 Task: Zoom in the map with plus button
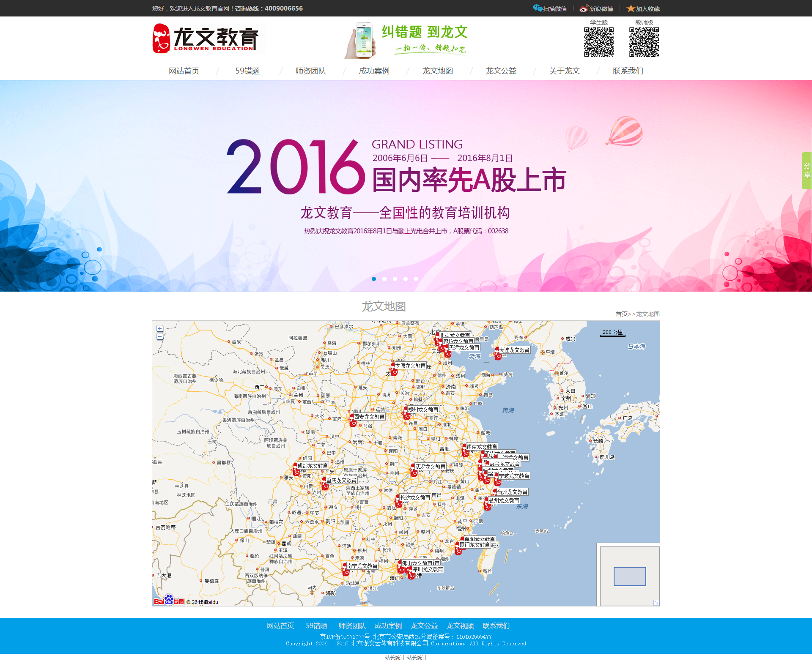coord(160,328)
